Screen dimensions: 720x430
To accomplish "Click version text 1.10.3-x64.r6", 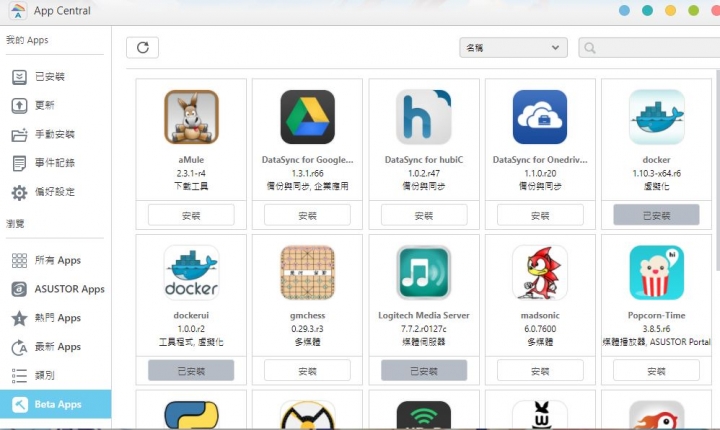I will click(x=657, y=173).
